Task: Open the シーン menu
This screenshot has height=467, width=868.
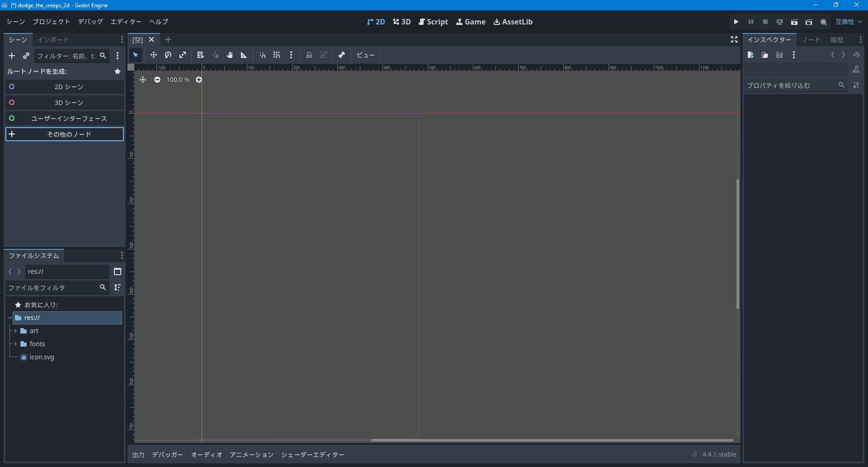Action: (16, 22)
